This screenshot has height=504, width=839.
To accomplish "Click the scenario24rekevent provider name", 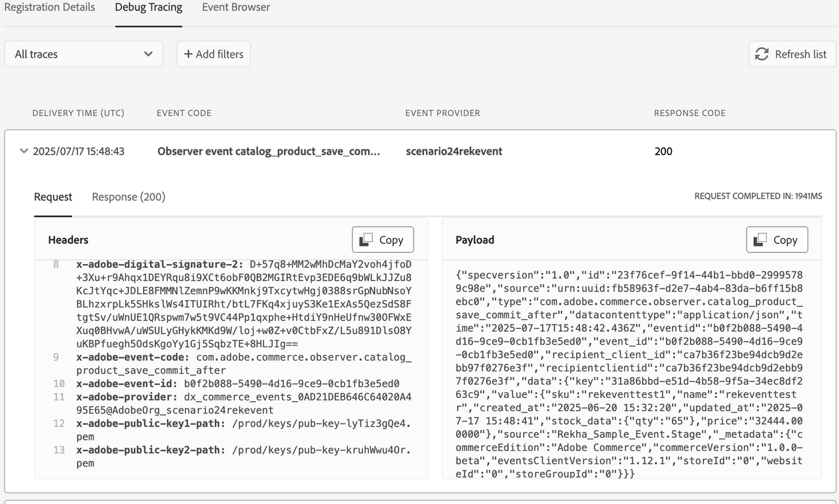I will (x=454, y=151).
